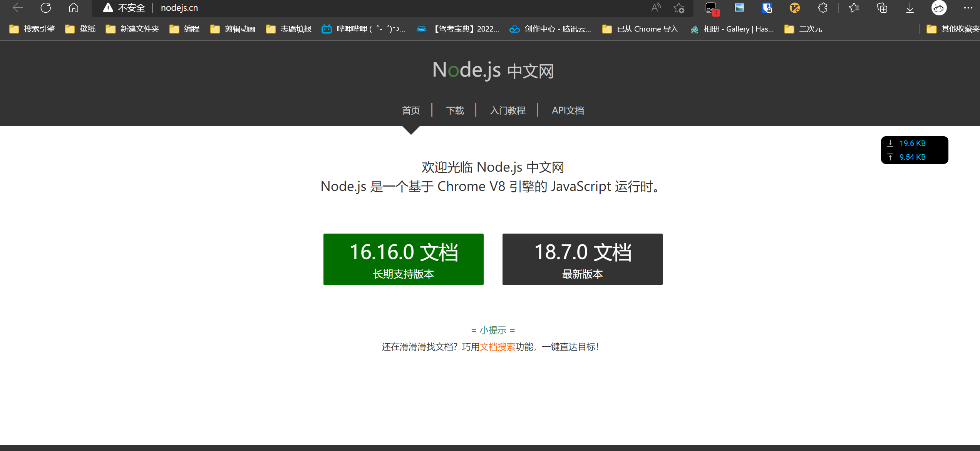The height and width of the screenshot is (451, 980).
Task: Open the Extensions puzzle-piece icon
Action: click(x=823, y=8)
